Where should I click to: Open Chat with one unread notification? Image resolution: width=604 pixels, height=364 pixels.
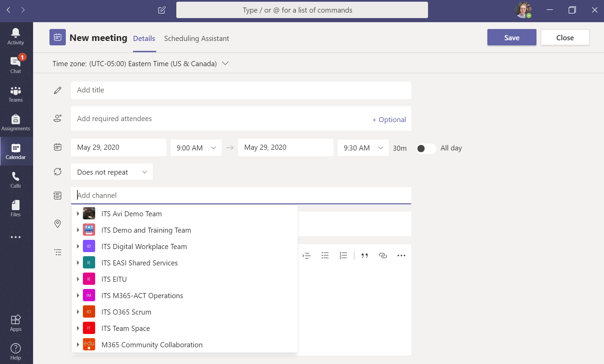[x=16, y=65]
